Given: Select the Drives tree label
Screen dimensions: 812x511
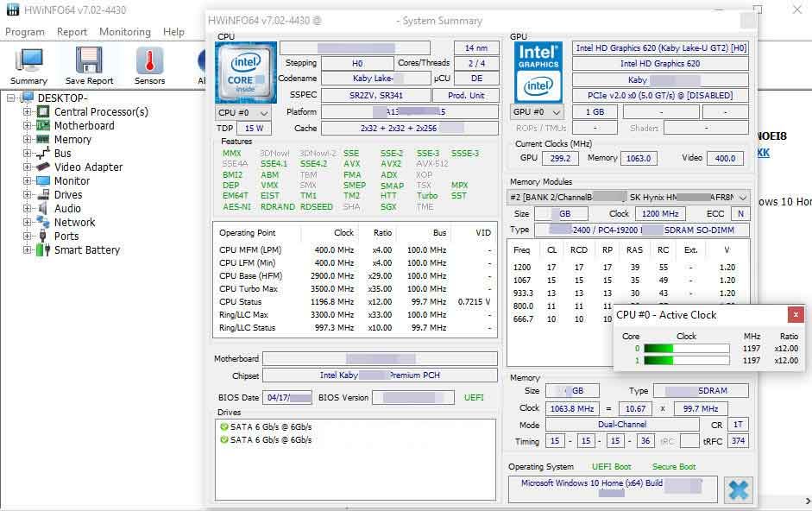Looking at the screenshot, I should pos(68,195).
